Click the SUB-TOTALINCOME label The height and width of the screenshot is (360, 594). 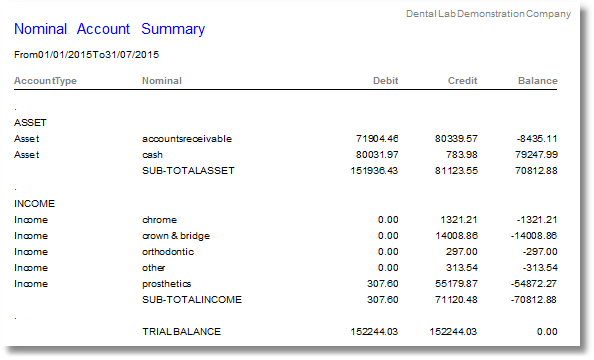coord(192,300)
